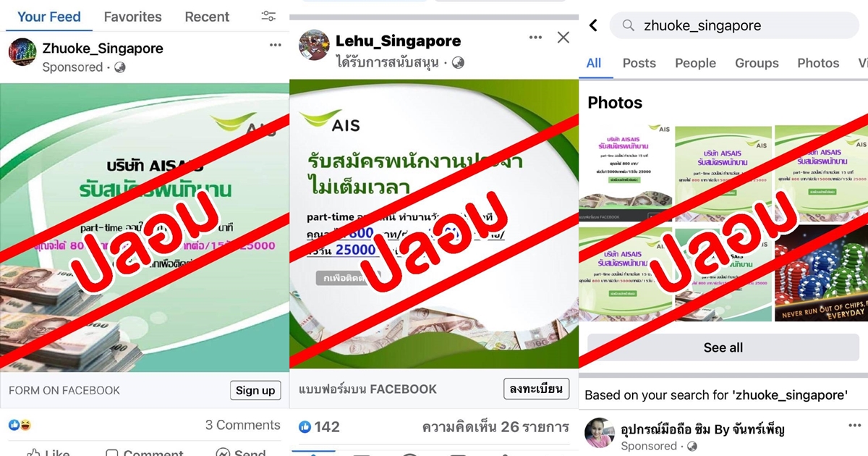This screenshot has width=868, height=456.
Task: Close the Lehu_Singapore sponsored post
Action: click(x=563, y=38)
